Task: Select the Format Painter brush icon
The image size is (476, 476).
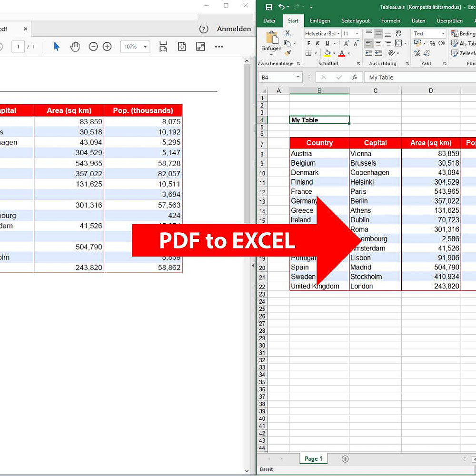Action: (288, 53)
